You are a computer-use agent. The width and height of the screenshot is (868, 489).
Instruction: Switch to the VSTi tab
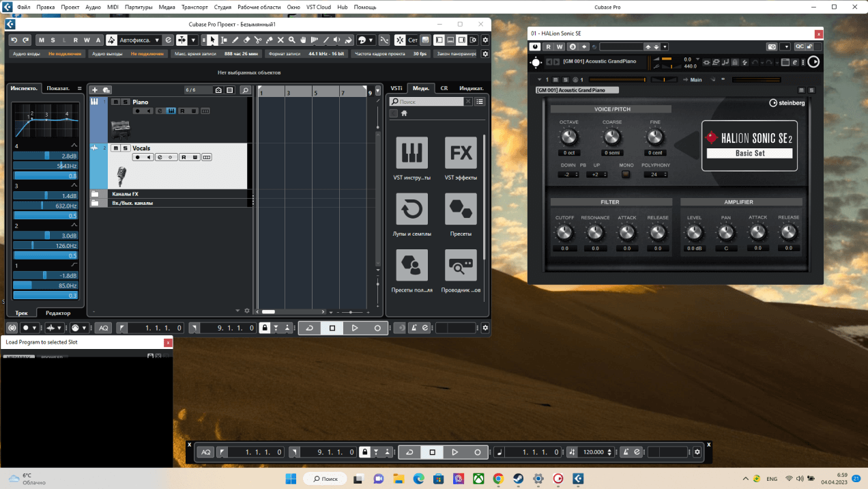(396, 88)
